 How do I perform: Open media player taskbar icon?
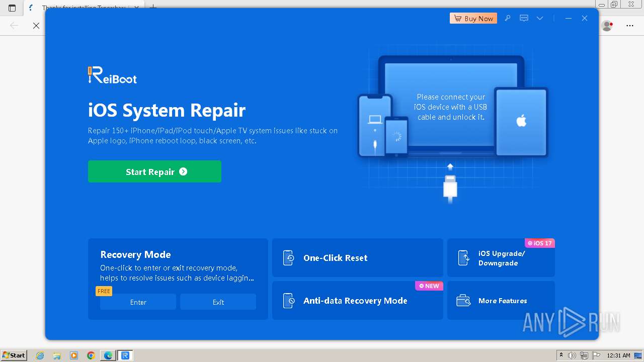click(74, 355)
